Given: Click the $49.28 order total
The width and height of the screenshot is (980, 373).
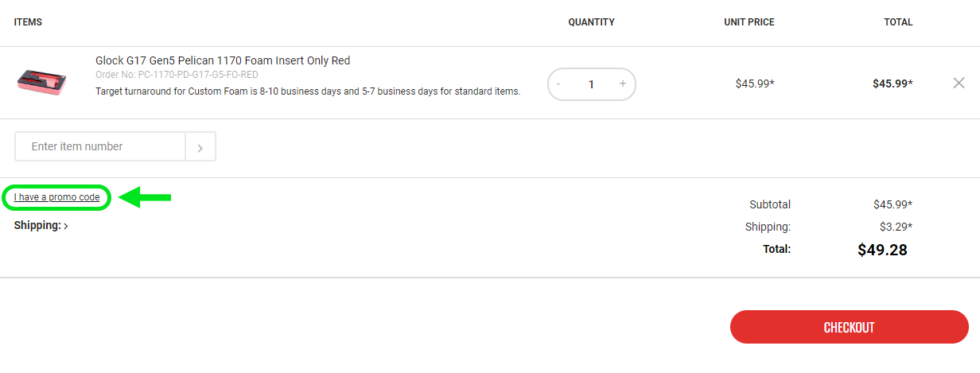Looking at the screenshot, I should click(881, 250).
